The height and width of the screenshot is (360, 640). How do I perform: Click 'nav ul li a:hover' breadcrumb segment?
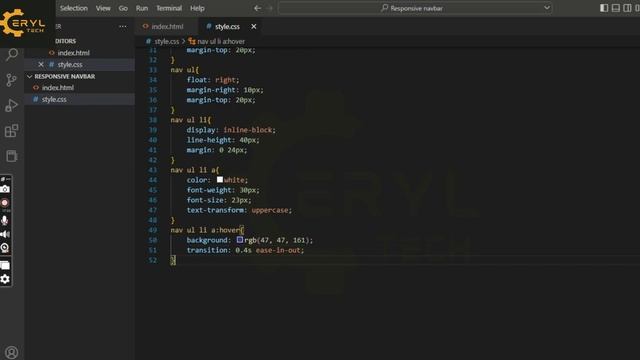pos(221,41)
